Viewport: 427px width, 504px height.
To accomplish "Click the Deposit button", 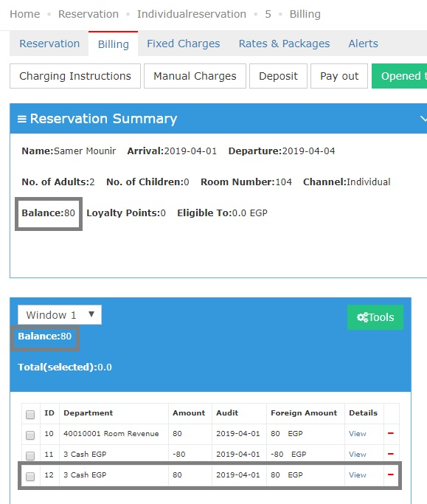I will (x=278, y=76).
